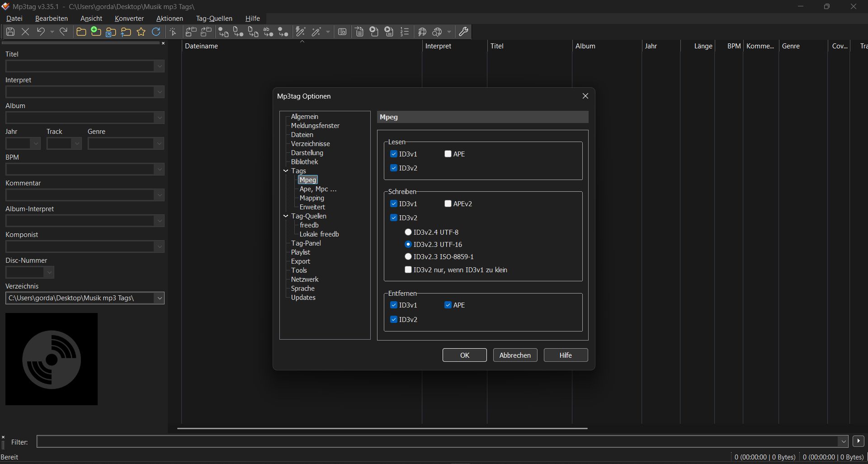
Task: Open the Ansicht menu
Action: pyautogui.click(x=91, y=19)
